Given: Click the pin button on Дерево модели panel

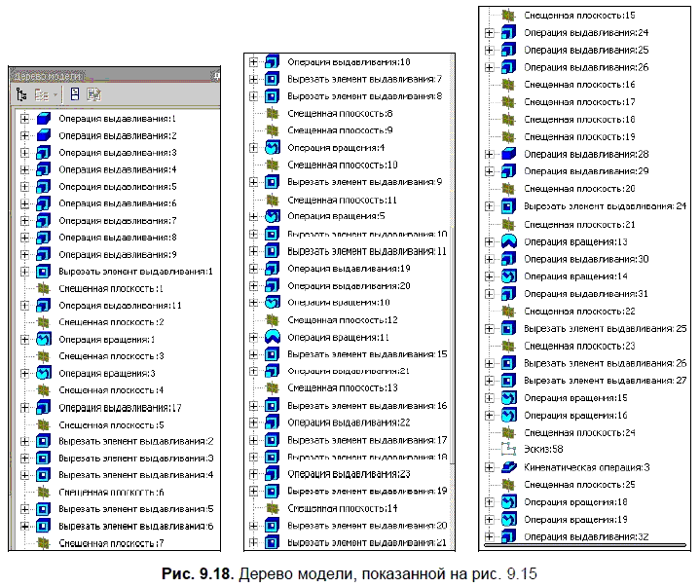Looking at the screenshot, I should 216,76.
